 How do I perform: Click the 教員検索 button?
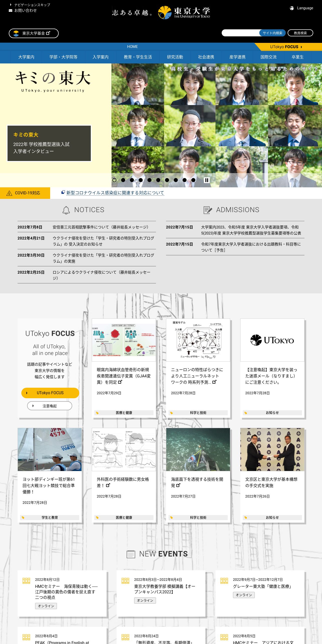pos(300,33)
